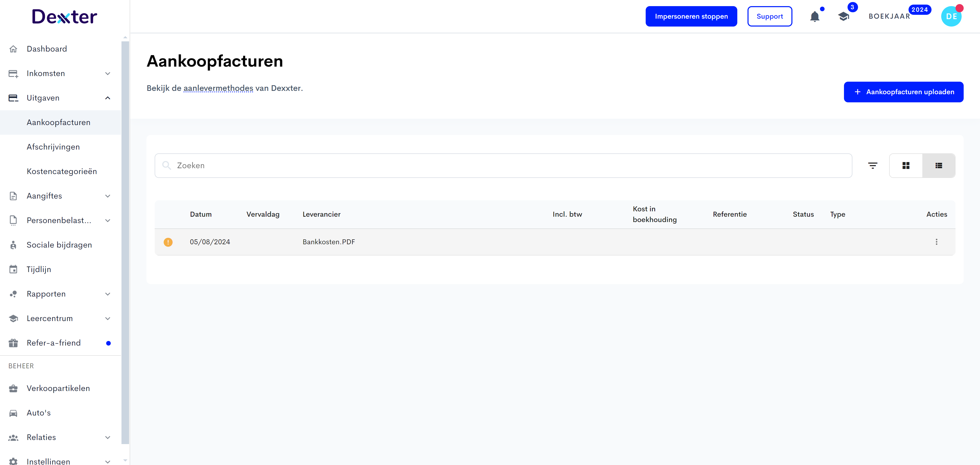The width and height of the screenshot is (980, 465).
Task: Expand the Instellingen chevron
Action: 108,462
